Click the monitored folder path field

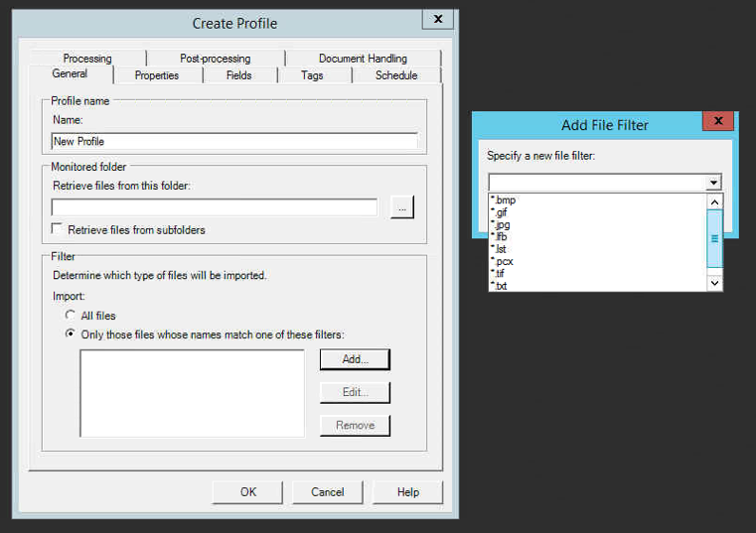click(x=215, y=207)
